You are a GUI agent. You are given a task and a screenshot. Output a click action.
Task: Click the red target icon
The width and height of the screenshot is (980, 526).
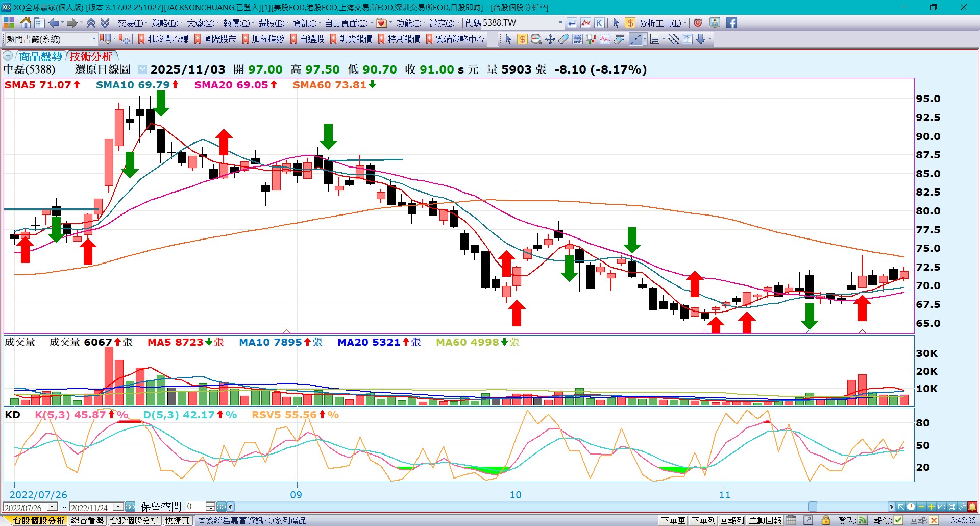698,23
